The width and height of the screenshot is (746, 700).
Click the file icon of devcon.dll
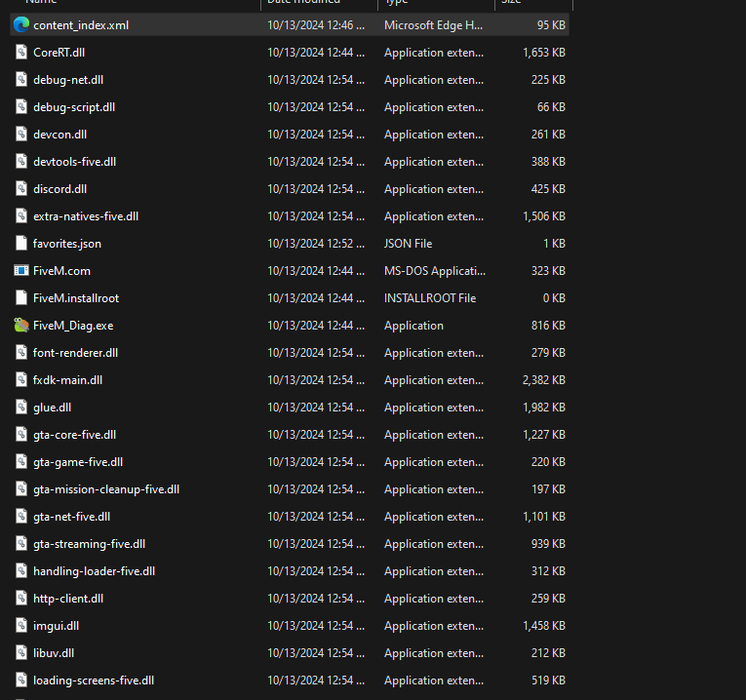click(x=21, y=135)
